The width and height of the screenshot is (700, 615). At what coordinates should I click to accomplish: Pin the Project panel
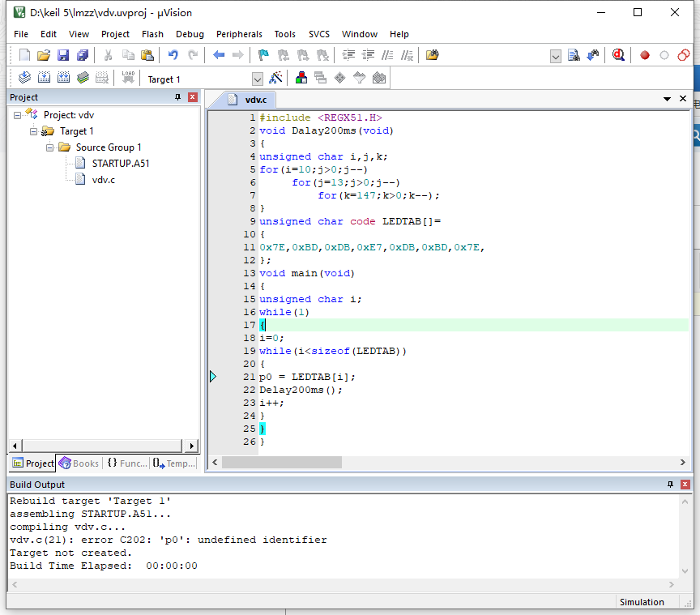[x=177, y=97]
